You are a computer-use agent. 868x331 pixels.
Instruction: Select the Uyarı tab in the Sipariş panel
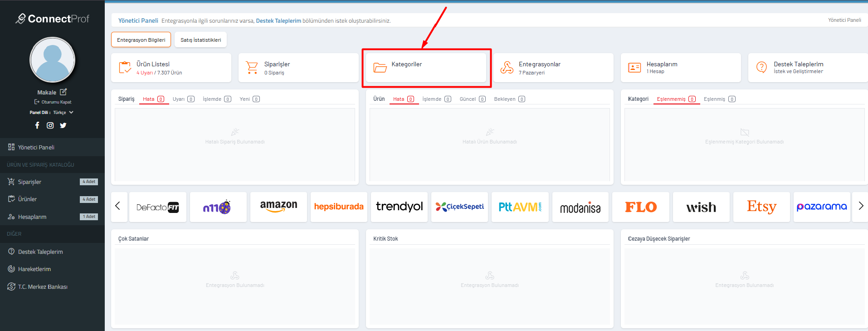pyautogui.click(x=183, y=99)
